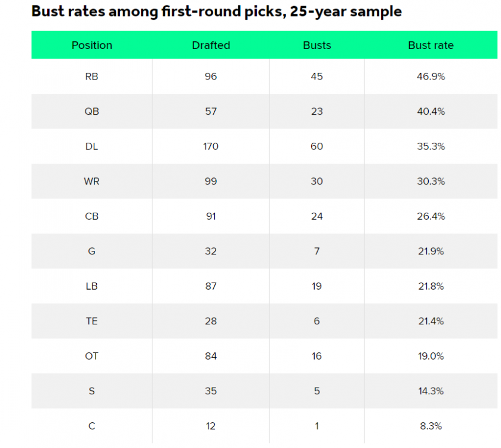Viewport: 501px width, 448px height.
Task: Select the OT position cell
Action: point(91,356)
